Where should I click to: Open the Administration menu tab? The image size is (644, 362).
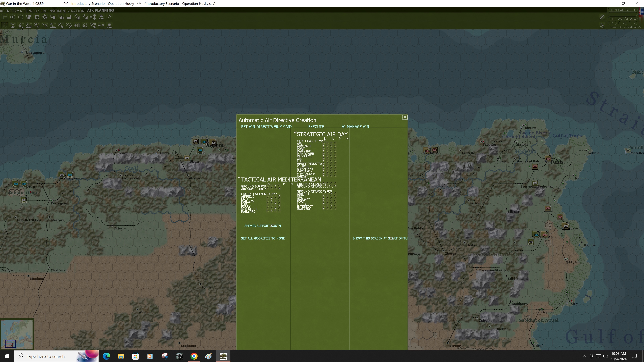(69, 11)
